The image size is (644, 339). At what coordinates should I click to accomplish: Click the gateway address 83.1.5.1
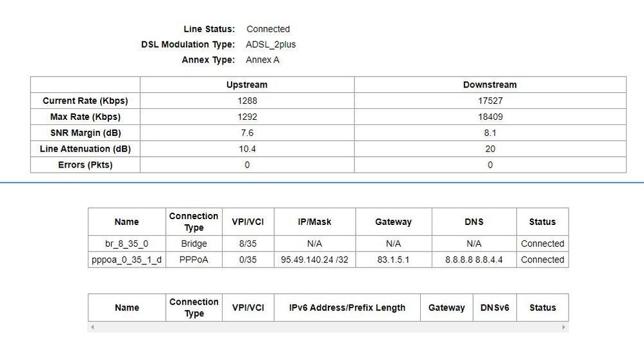(x=393, y=260)
